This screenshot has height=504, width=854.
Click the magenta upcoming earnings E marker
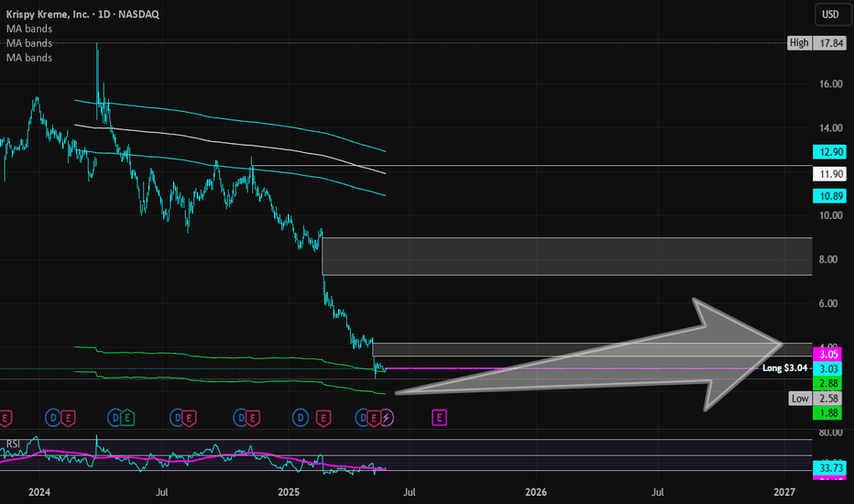(439, 418)
